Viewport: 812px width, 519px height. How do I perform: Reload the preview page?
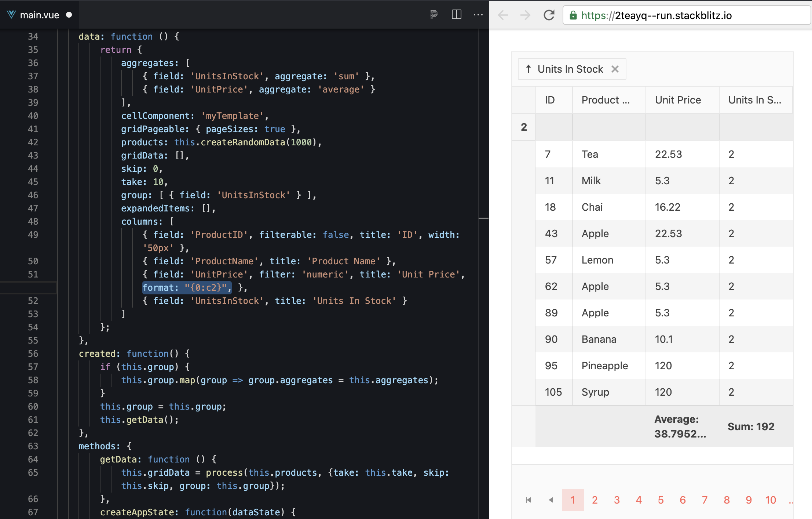click(x=549, y=15)
